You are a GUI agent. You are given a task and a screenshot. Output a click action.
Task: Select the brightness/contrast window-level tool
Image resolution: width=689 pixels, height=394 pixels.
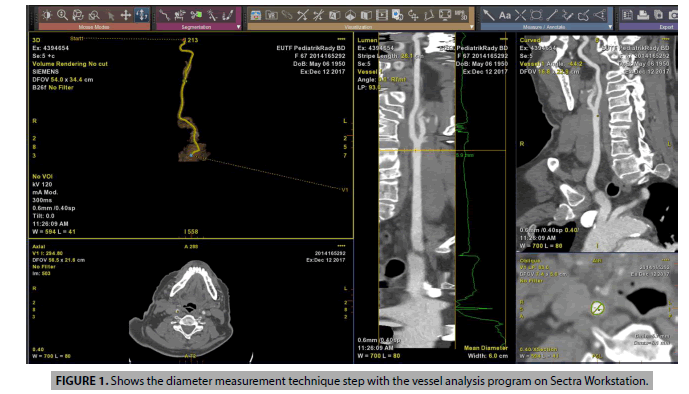pyautogui.click(x=47, y=15)
